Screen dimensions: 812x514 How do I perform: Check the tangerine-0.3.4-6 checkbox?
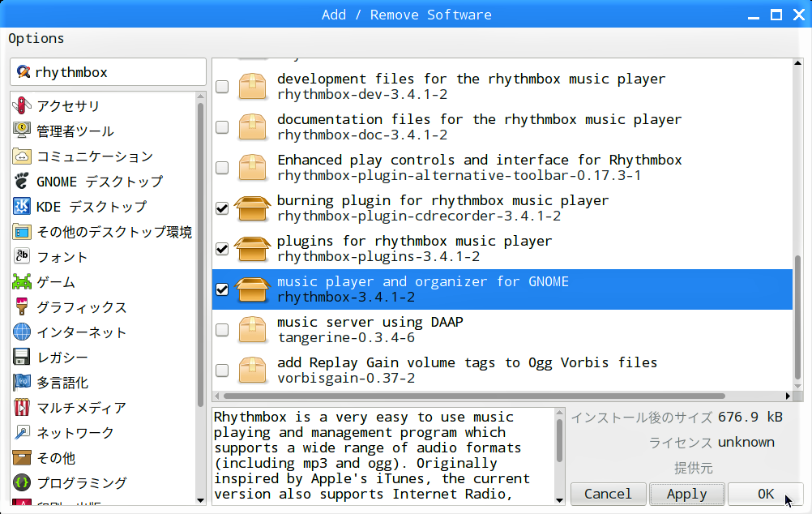pos(222,330)
